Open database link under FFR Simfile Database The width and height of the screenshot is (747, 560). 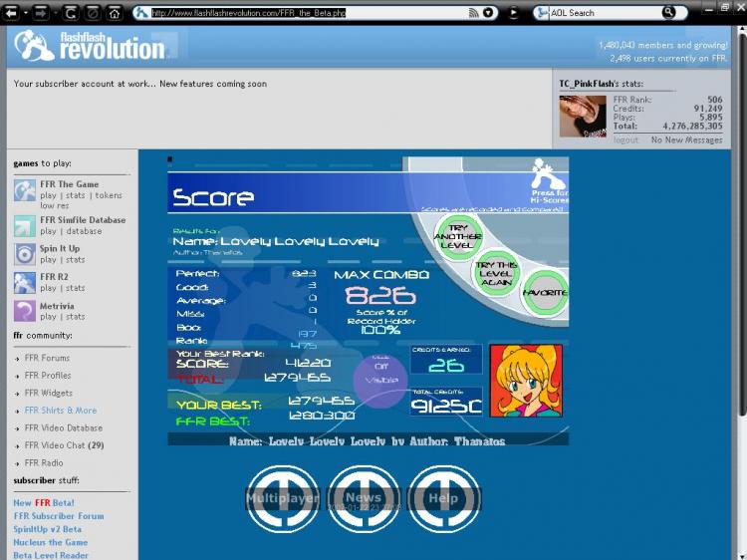(84, 231)
